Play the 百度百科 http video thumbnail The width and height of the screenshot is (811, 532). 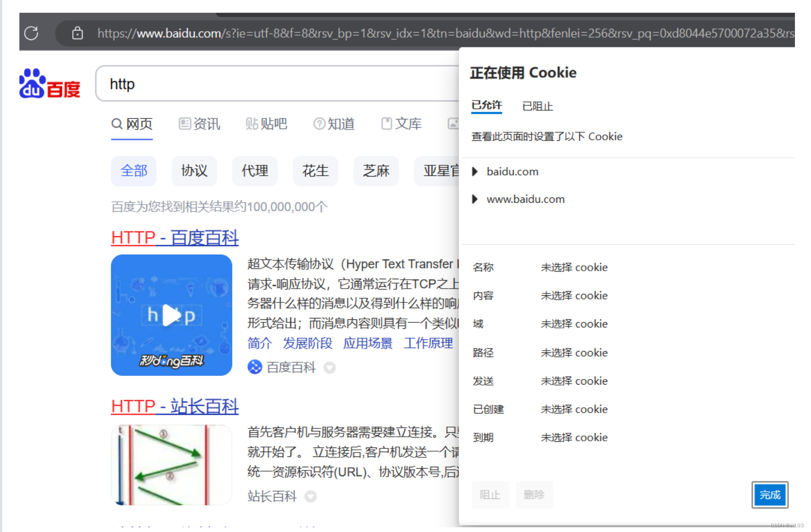(x=172, y=315)
